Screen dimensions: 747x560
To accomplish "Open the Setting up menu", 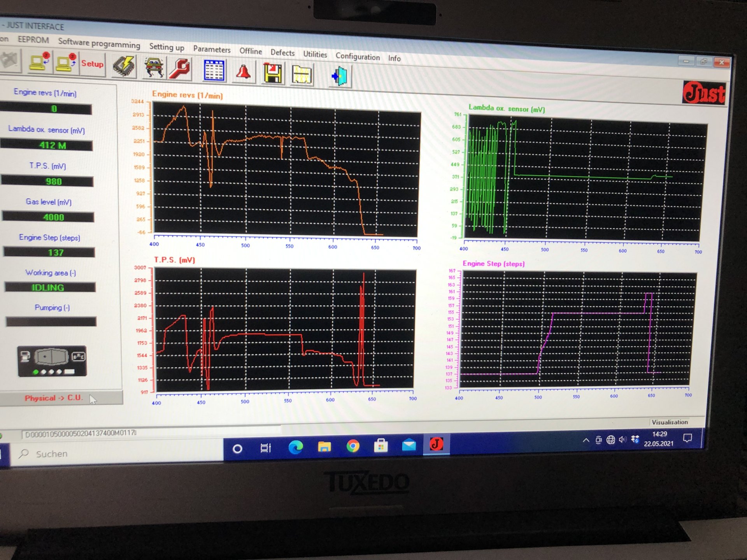I will coord(167,47).
